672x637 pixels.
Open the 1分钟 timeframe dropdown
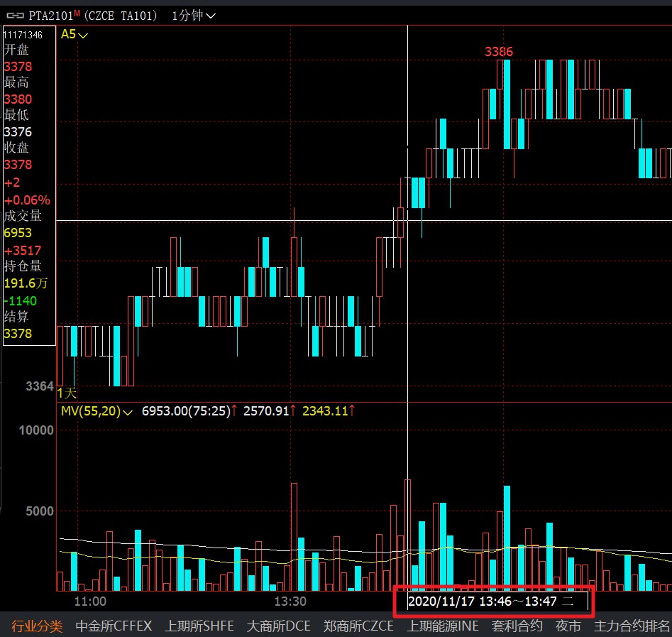point(194,15)
